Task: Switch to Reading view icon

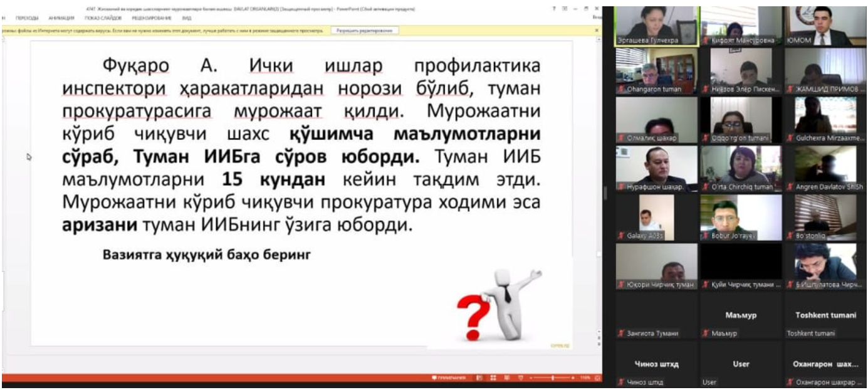Action: (506, 378)
